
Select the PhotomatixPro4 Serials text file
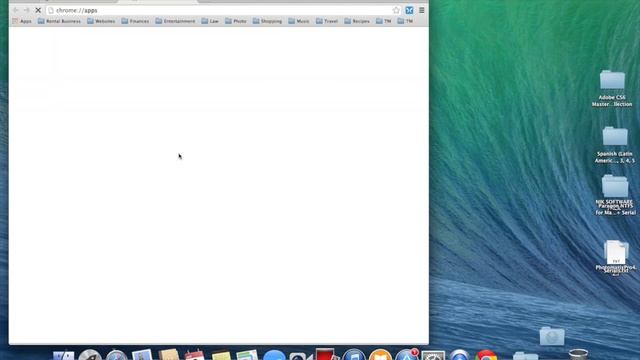(x=616, y=257)
